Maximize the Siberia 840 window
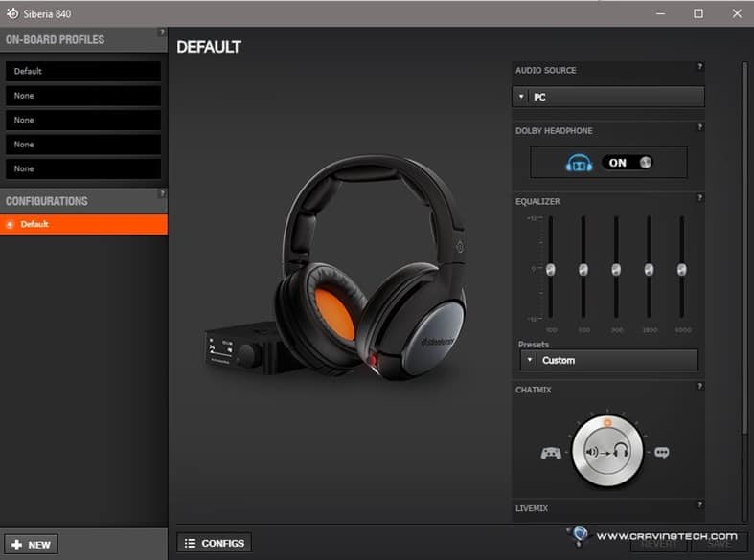This screenshot has height=560, width=754. (698, 13)
